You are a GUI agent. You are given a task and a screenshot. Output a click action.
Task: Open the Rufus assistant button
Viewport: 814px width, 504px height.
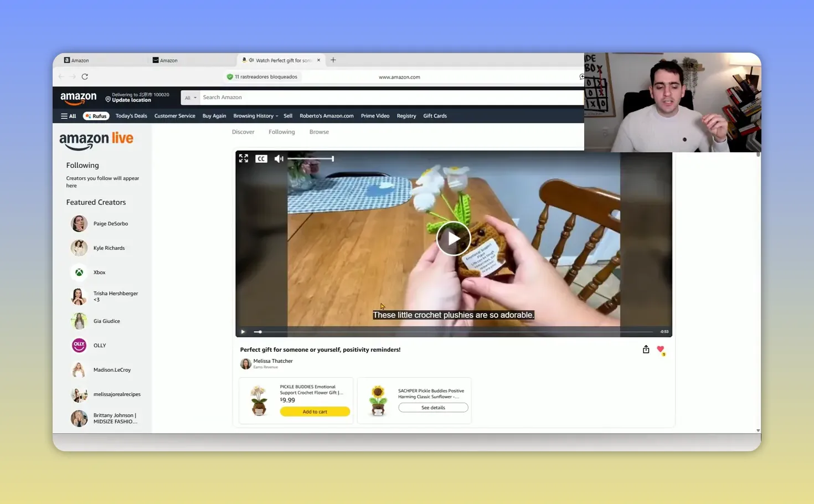coord(96,116)
